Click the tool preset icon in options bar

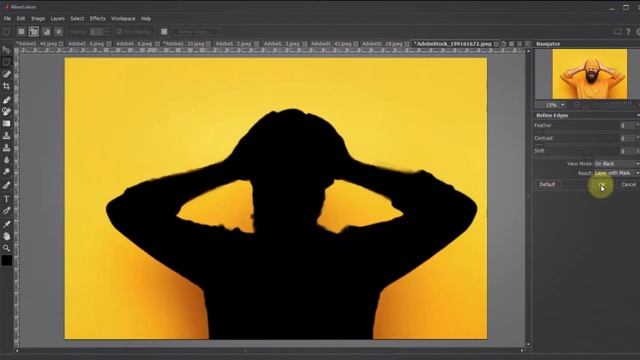6,32
